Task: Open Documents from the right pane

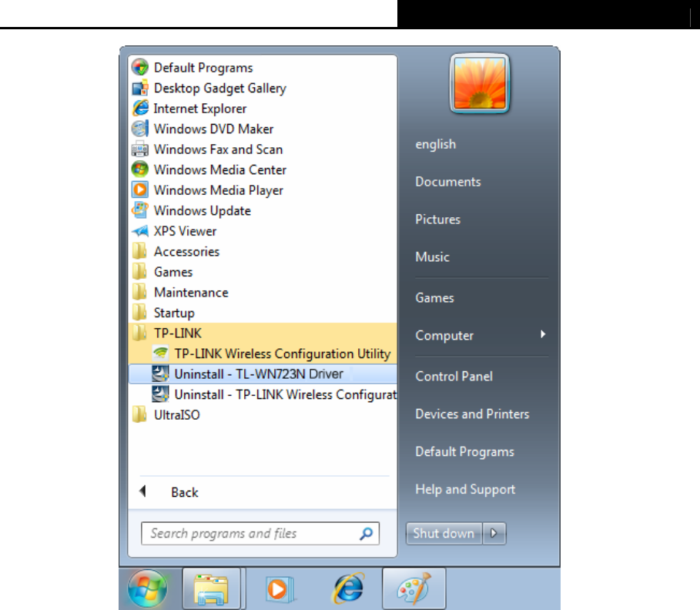Action: pos(448,182)
